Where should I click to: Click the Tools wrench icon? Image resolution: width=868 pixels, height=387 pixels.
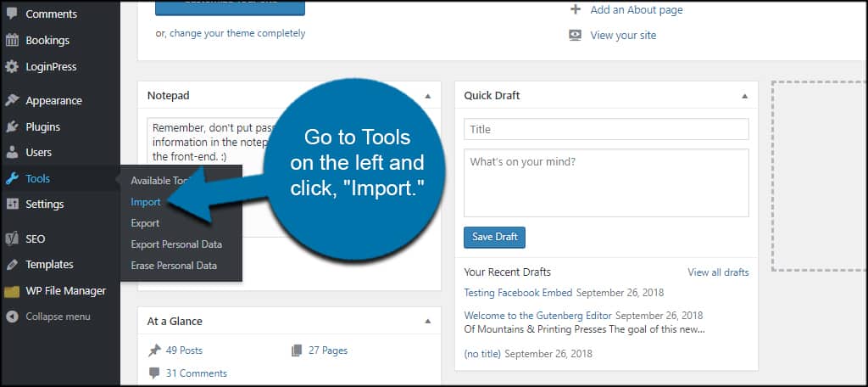(x=12, y=178)
